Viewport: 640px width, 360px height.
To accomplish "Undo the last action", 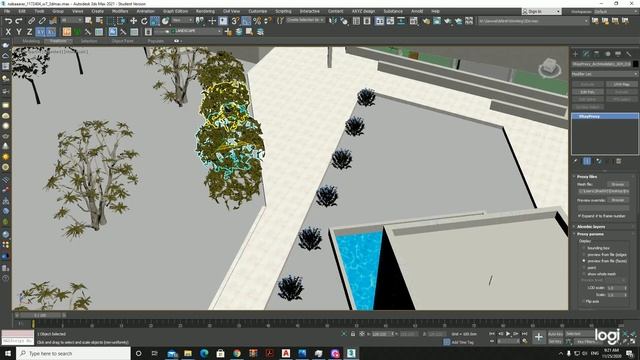I will tap(8, 20).
